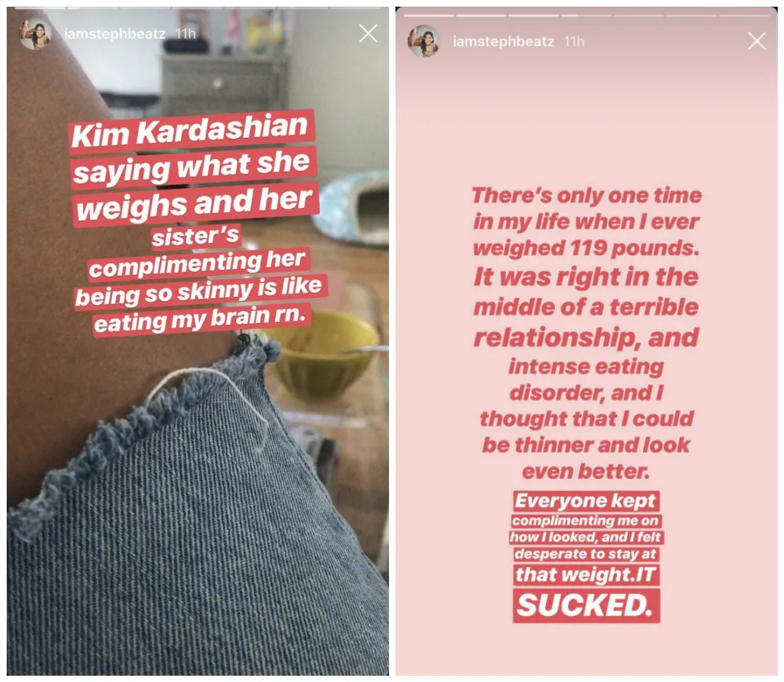Jump to fourth progress segment in right story
784x682 pixels.
[586, 16]
